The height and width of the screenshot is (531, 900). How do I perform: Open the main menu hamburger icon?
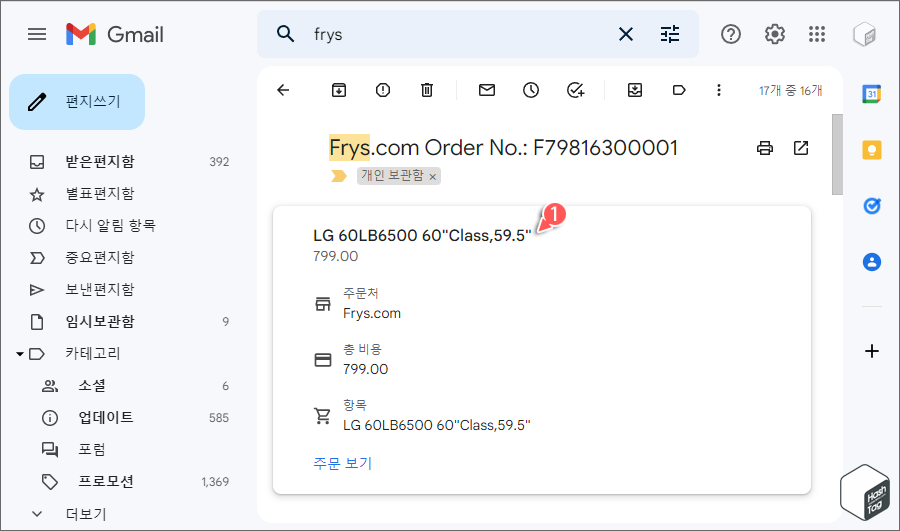37,34
